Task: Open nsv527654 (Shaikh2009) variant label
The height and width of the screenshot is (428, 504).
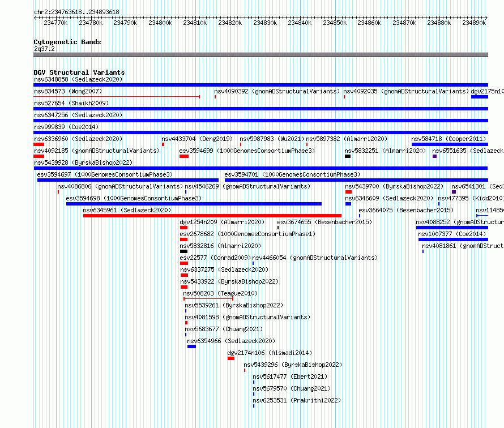Action: tap(71, 103)
